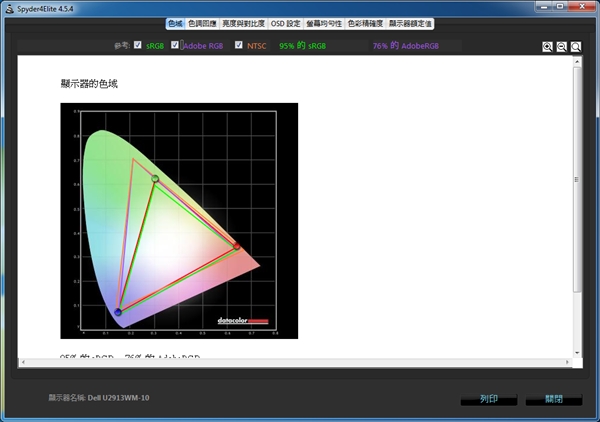Switch to the OSD 設定 tab
Viewport: 600px width, 422px height.
point(286,22)
